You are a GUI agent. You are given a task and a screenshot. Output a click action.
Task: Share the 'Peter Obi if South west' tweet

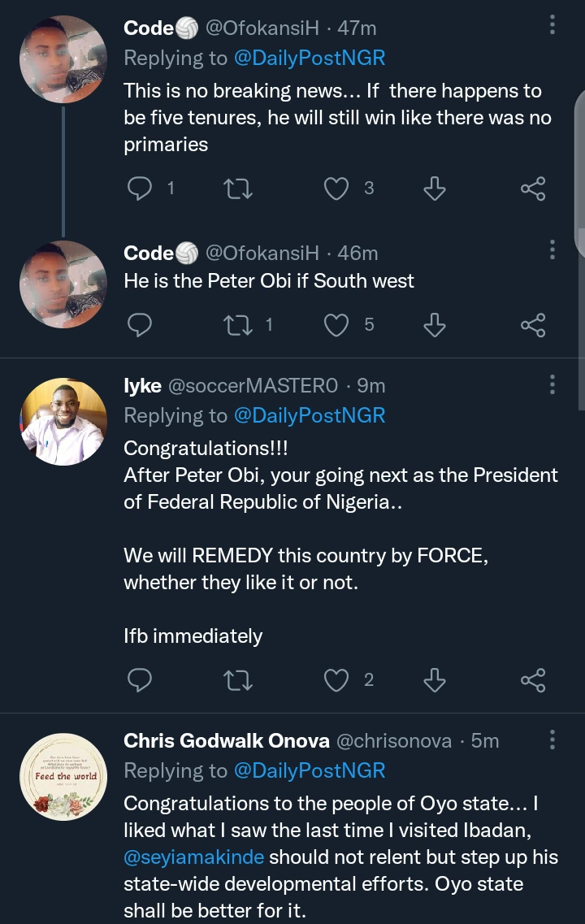coord(532,326)
